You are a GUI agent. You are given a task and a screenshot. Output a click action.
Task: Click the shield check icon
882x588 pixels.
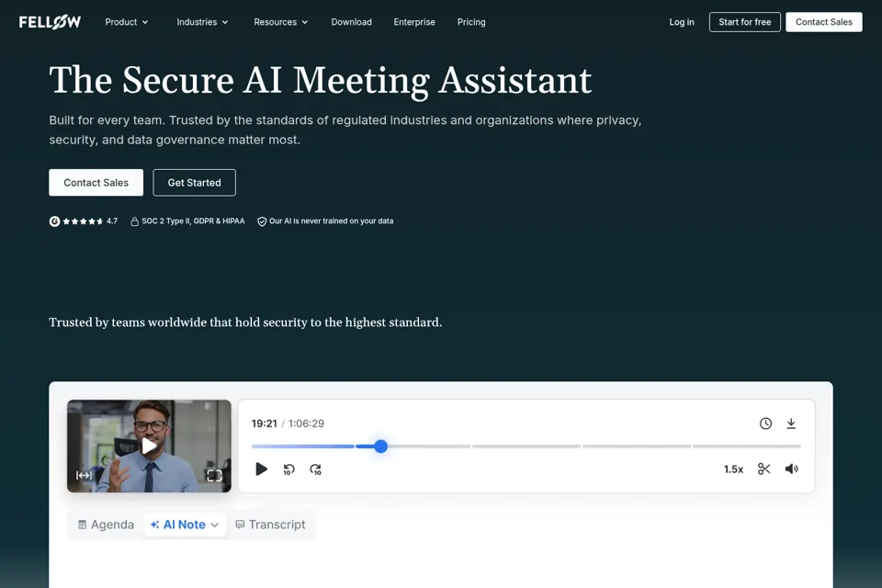coord(262,221)
